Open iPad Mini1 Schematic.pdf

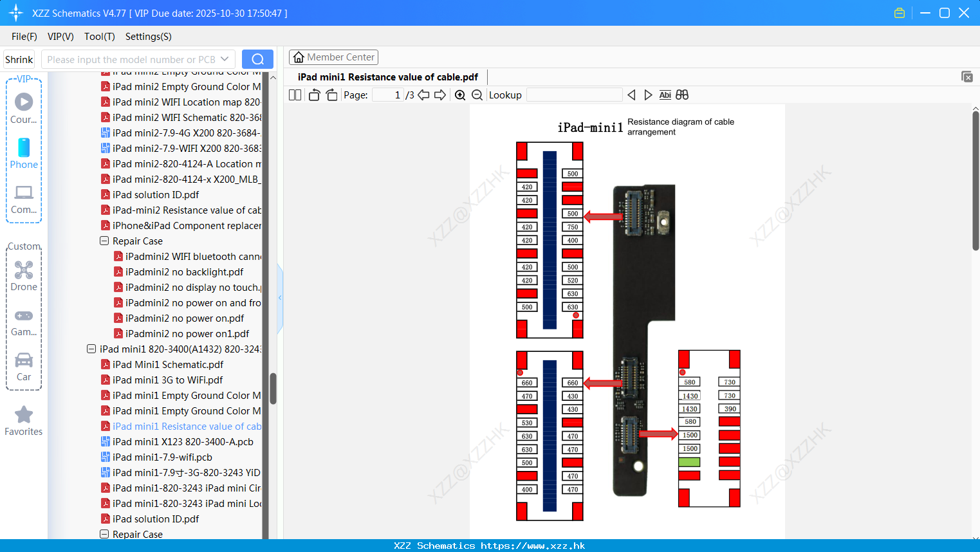pyautogui.click(x=162, y=365)
